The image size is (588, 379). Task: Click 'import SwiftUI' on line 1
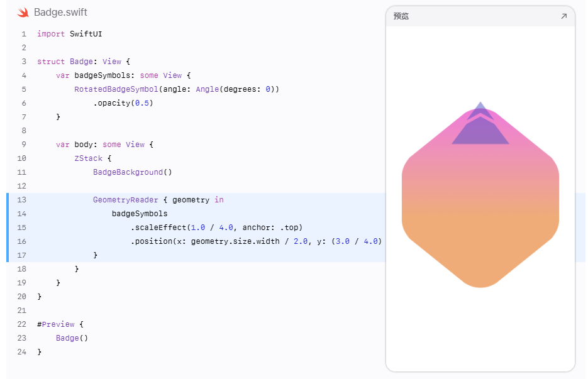pyautogui.click(x=69, y=34)
